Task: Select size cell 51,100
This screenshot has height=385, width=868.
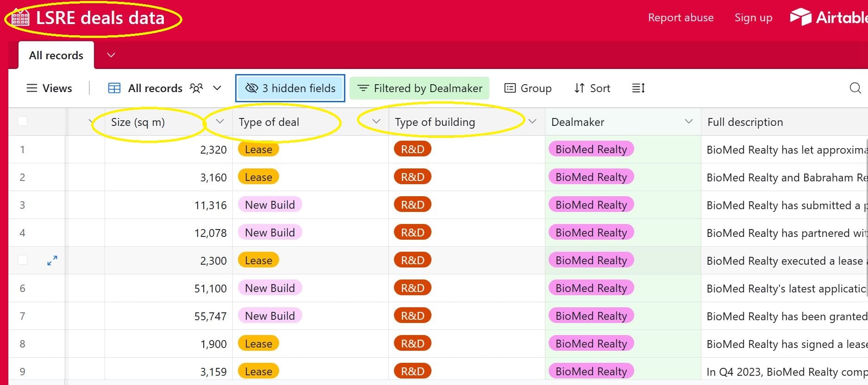Action: pos(169,288)
